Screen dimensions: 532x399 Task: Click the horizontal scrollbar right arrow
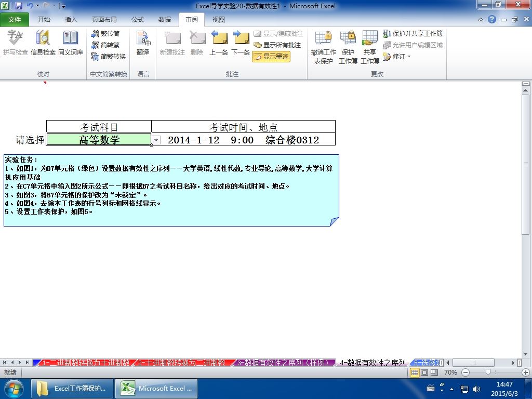click(513, 363)
